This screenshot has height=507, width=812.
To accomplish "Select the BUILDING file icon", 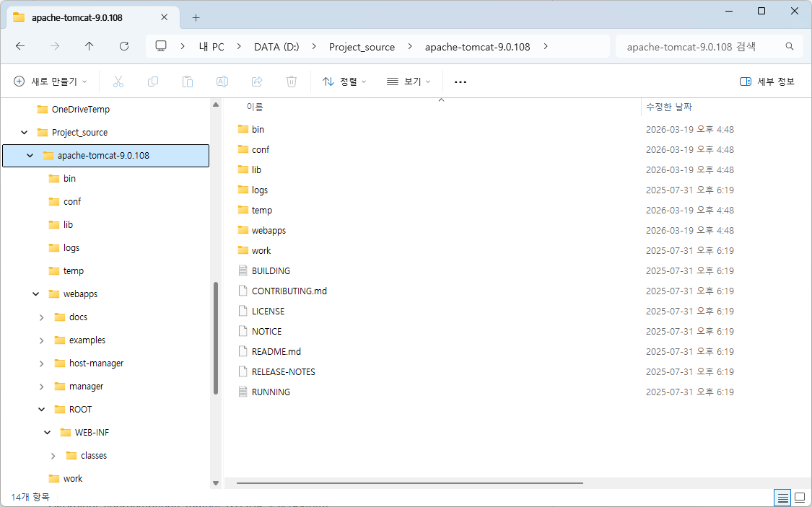I will [243, 270].
